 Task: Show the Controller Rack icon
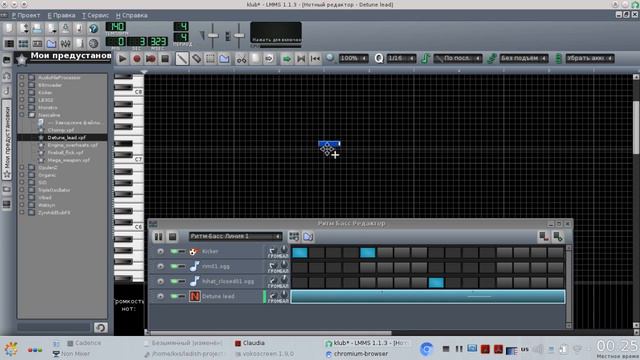93,43
